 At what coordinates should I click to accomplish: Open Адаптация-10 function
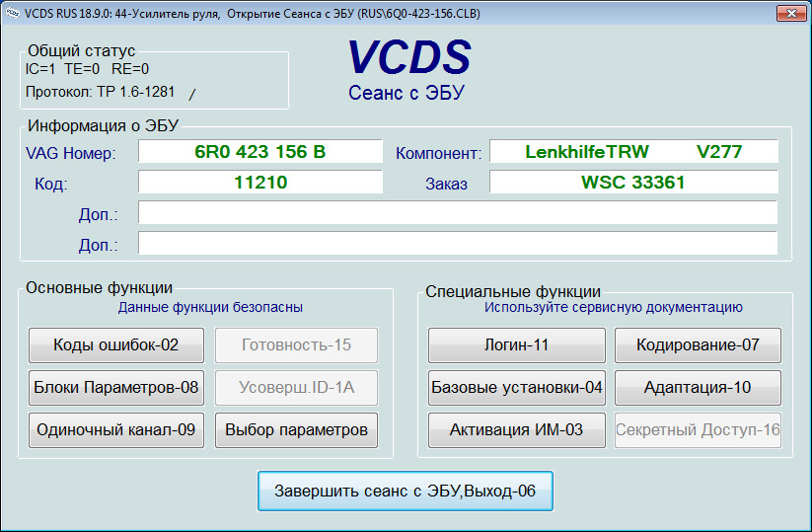tap(698, 388)
